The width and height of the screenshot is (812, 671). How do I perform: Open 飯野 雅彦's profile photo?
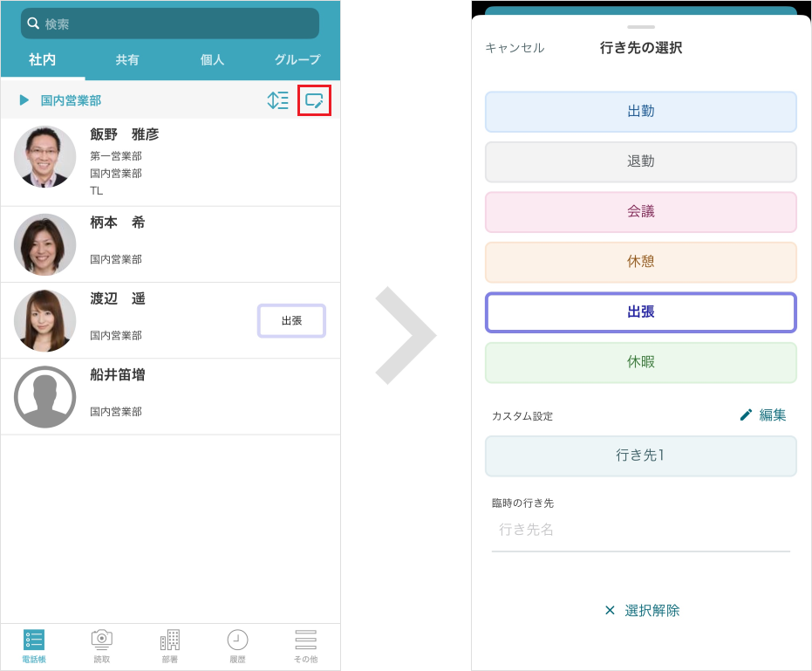point(45,157)
